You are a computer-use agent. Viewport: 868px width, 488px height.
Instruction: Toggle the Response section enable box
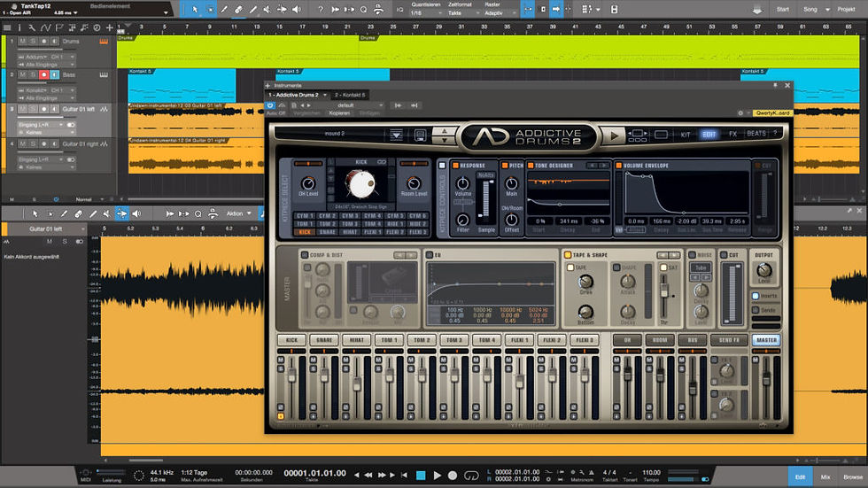(455, 166)
